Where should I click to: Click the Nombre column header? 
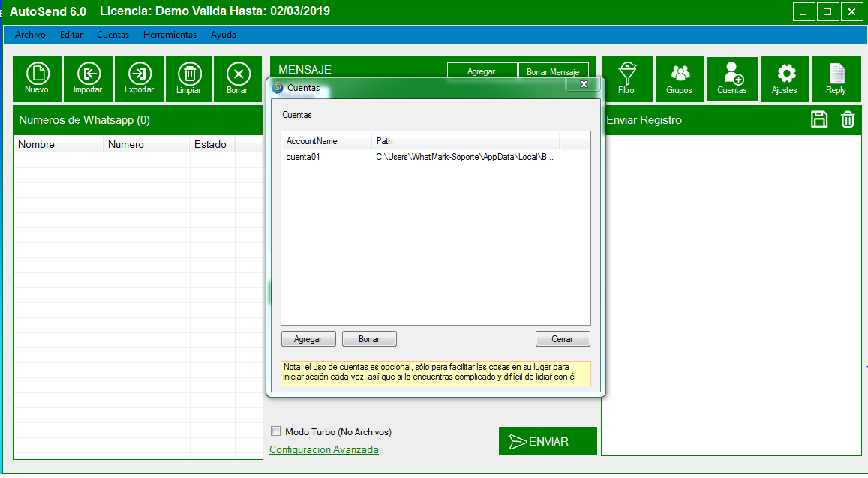click(x=59, y=145)
